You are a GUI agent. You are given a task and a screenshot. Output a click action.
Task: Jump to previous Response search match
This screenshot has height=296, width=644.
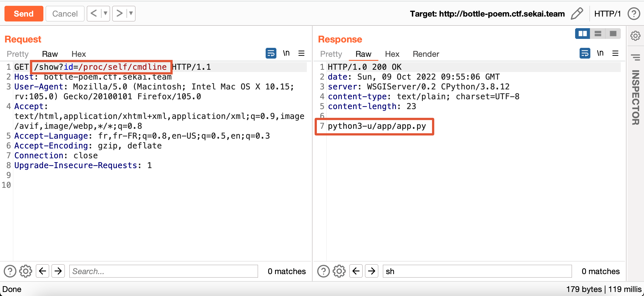tap(356, 271)
